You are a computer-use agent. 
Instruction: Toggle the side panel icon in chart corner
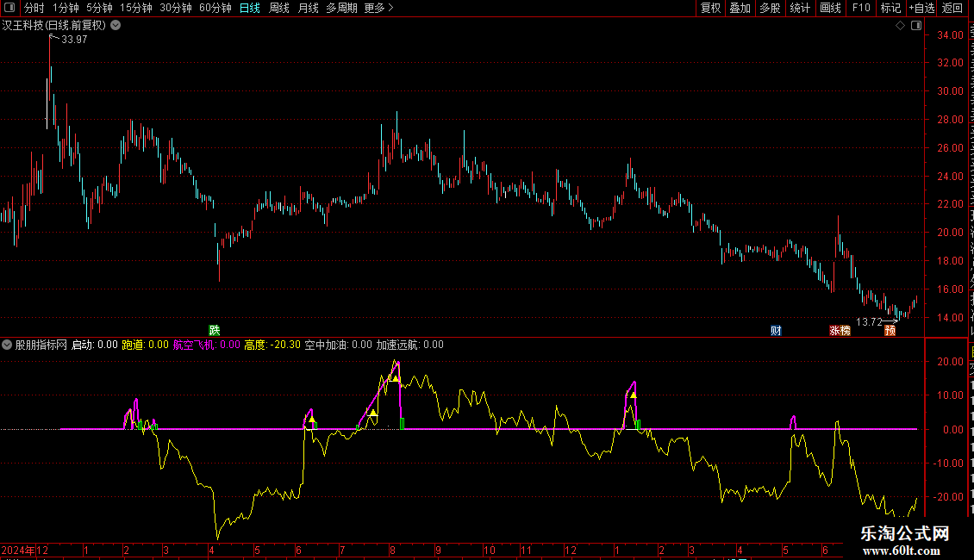click(x=916, y=26)
